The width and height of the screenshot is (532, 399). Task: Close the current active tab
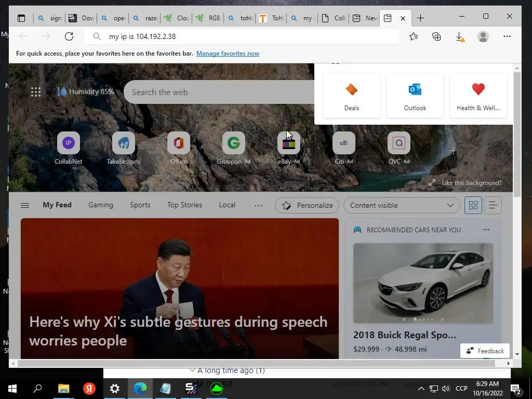click(x=403, y=18)
